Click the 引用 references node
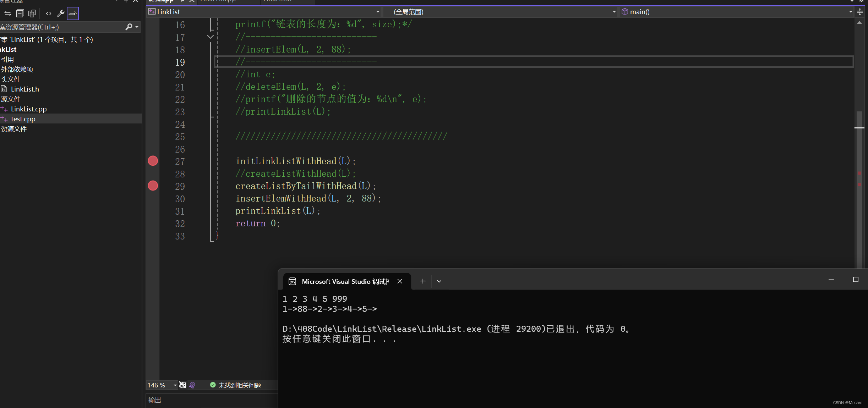The height and width of the screenshot is (408, 868). coord(7,59)
